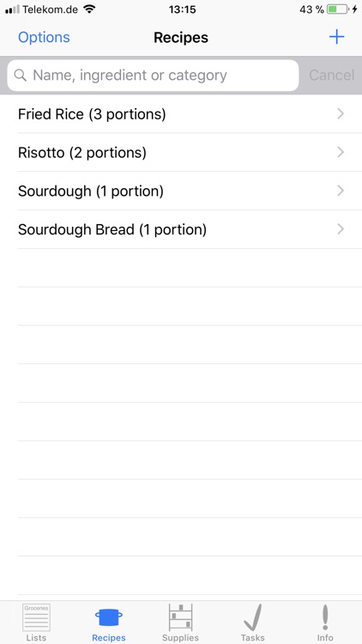Tap the Wi-Fi status icon

point(89,9)
